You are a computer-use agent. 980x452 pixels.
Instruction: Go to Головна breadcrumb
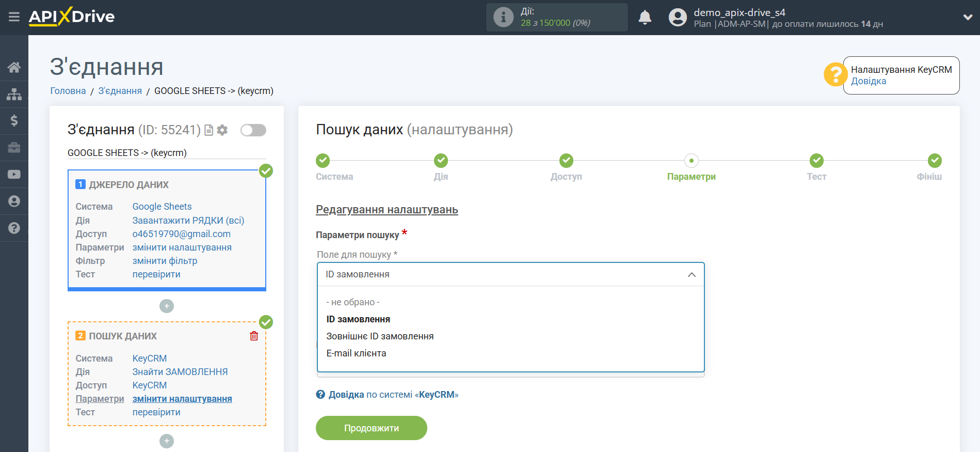68,91
